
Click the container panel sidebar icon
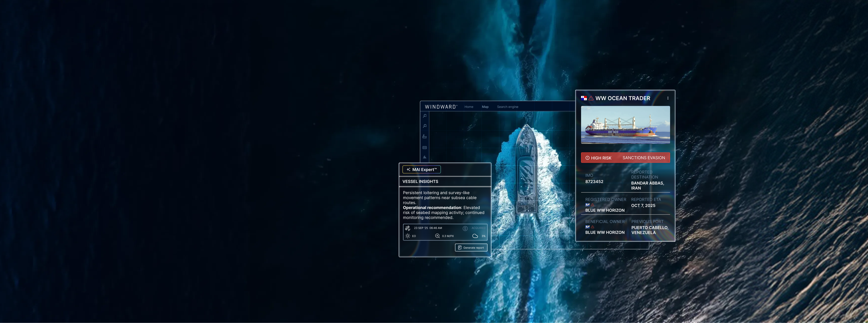tap(425, 147)
